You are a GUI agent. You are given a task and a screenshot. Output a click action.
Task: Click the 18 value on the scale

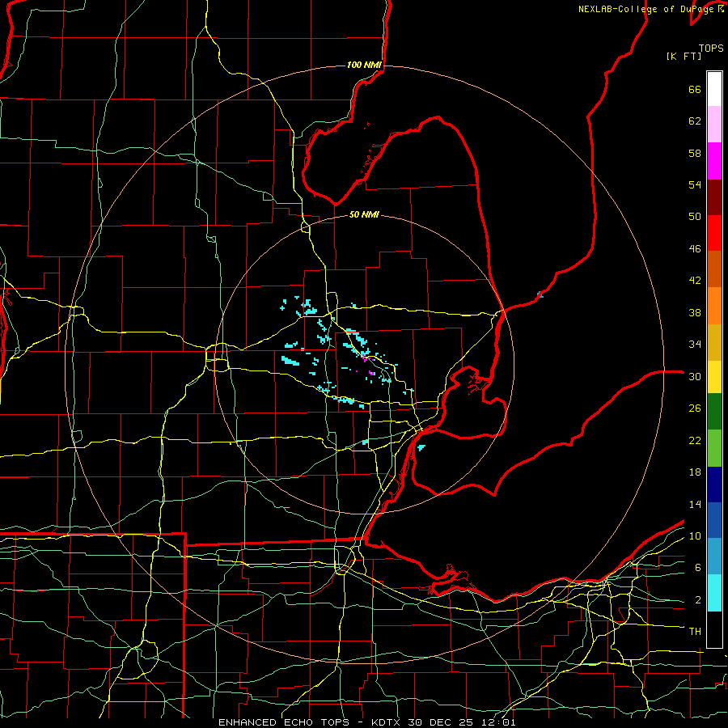click(695, 472)
